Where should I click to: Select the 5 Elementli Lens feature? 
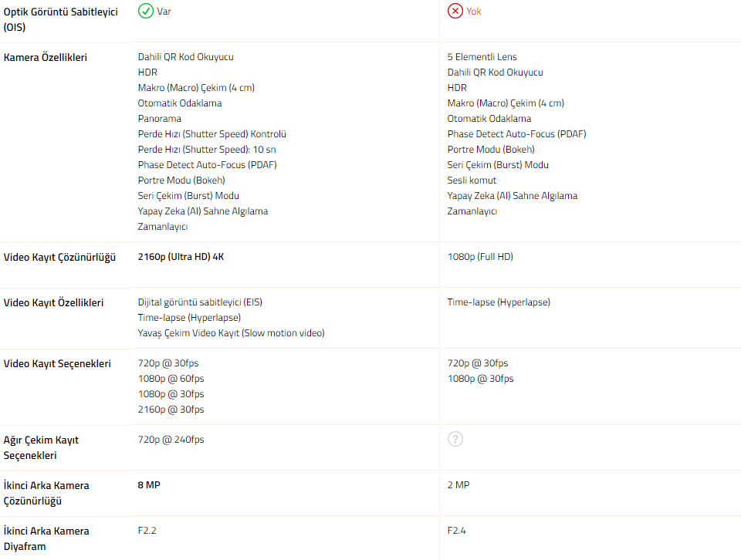tap(482, 57)
